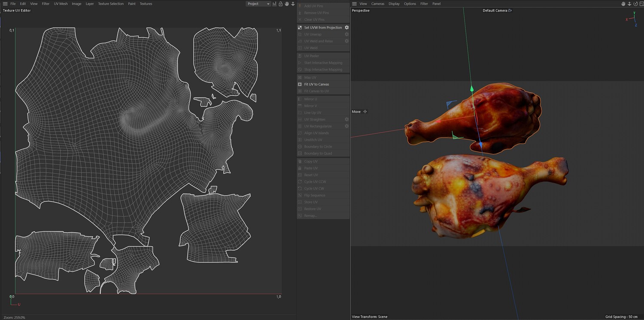Open the UV editor View menu
This screenshot has width=644, height=320.
[x=33, y=4]
